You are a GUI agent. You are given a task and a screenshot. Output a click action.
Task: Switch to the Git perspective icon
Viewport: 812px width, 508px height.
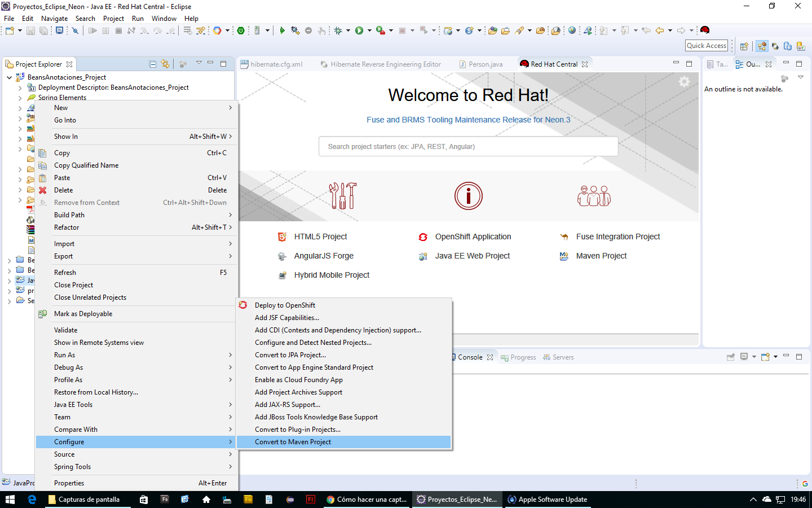[x=801, y=46]
